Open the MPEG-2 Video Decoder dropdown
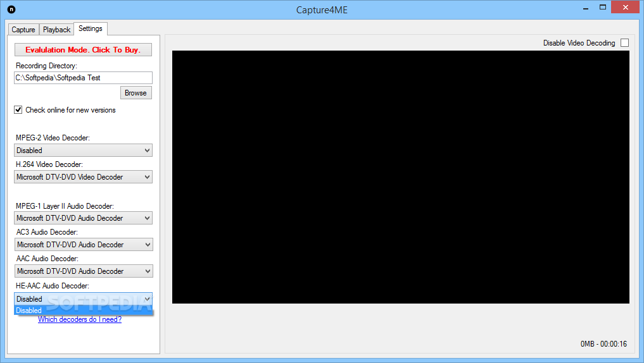The width and height of the screenshot is (644, 363). pos(83,150)
